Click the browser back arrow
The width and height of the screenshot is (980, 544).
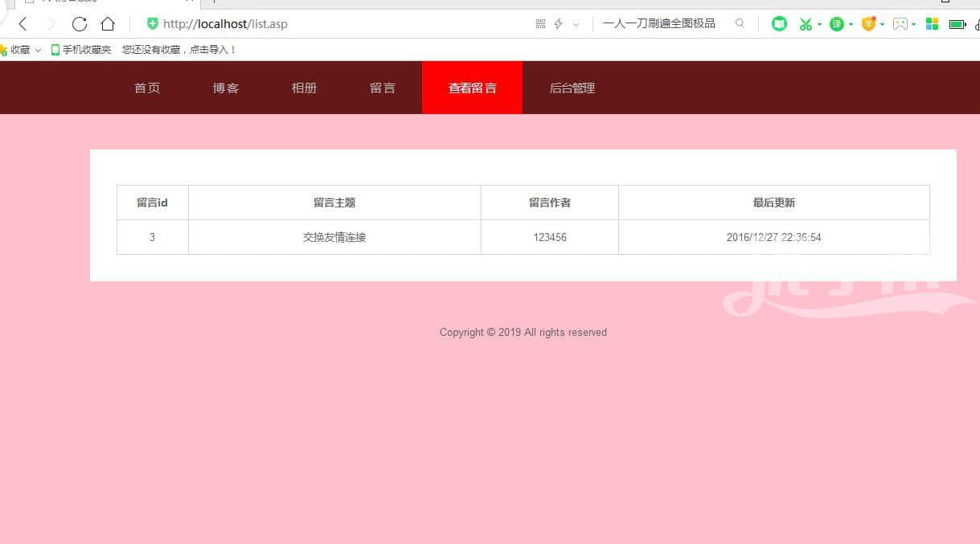pyautogui.click(x=23, y=24)
